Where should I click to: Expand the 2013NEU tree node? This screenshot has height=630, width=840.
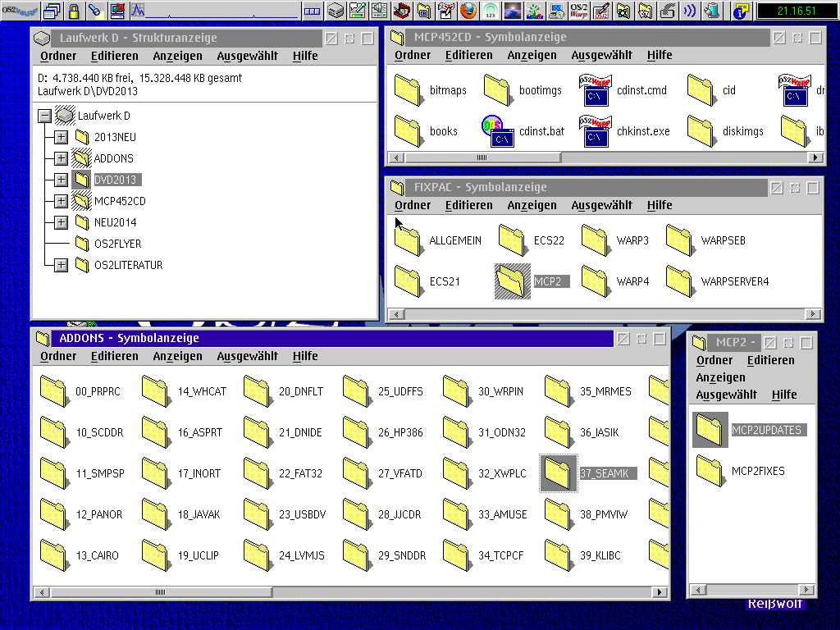click(x=61, y=137)
